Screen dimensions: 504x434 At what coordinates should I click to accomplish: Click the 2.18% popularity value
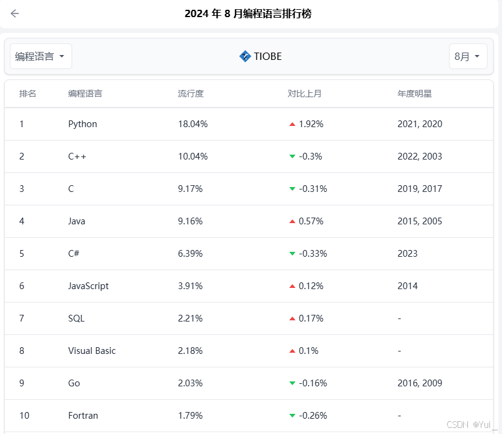pyautogui.click(x=190, y=351)
